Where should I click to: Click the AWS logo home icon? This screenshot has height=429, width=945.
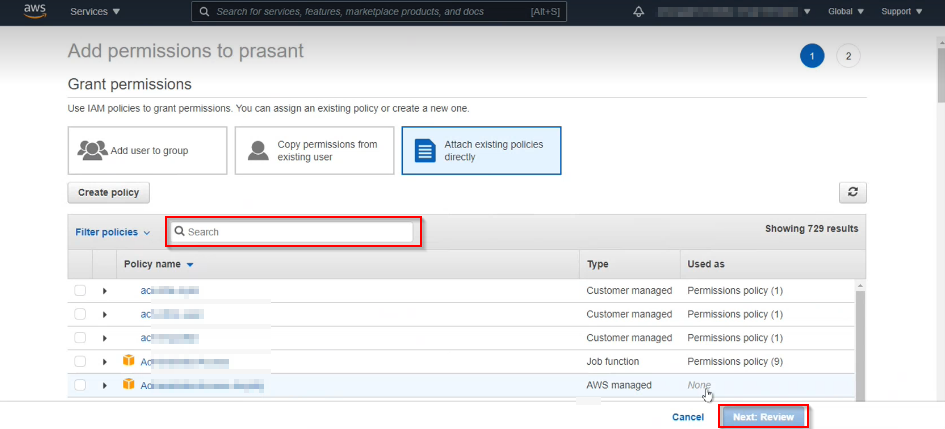[x=35, y=11]
